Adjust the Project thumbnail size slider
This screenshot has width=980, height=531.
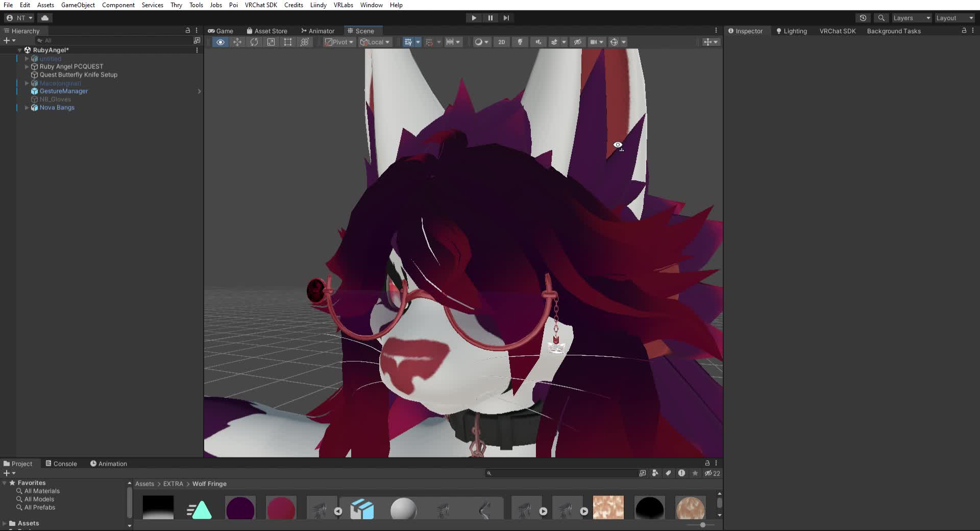[x=702, y=525]
